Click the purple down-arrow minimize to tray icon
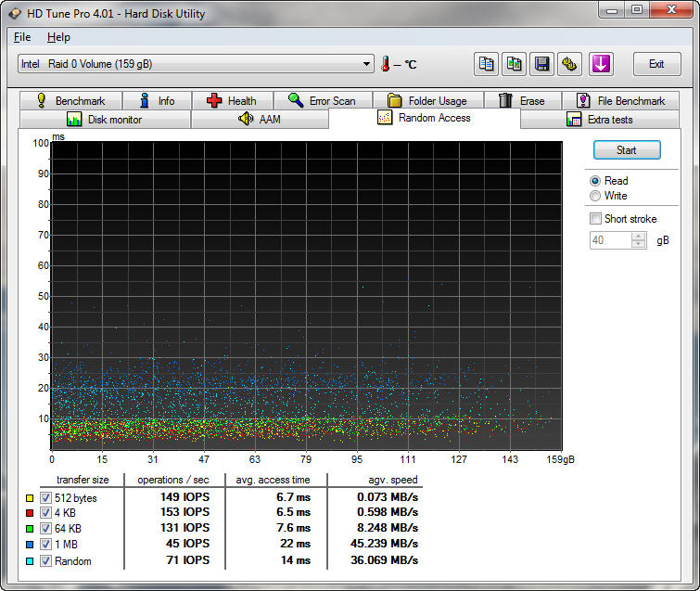 601,64
